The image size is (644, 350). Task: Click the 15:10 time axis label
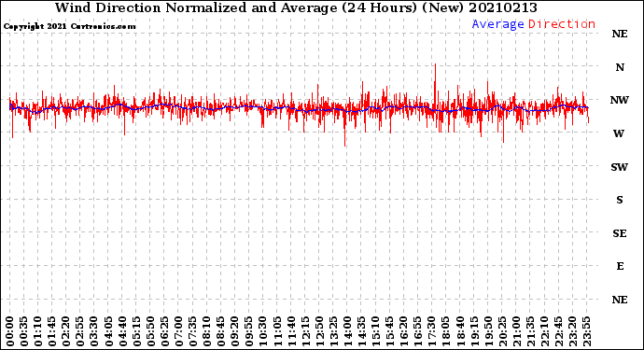tap(375, 331)
